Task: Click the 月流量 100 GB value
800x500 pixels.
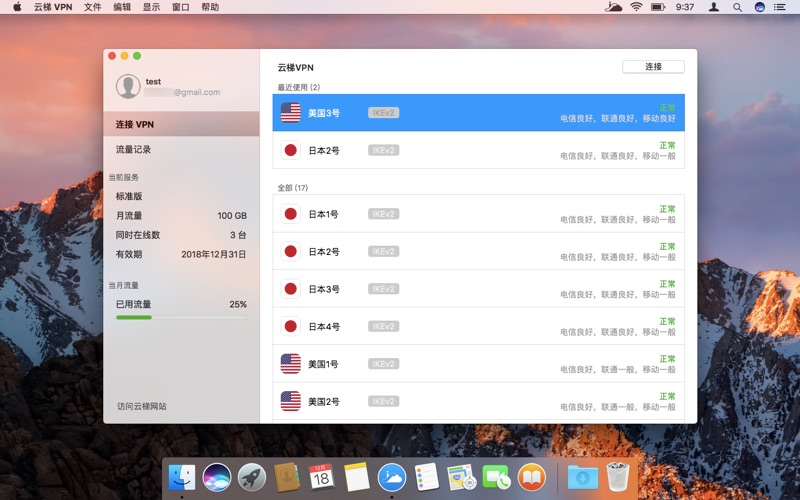Action: 232,215
